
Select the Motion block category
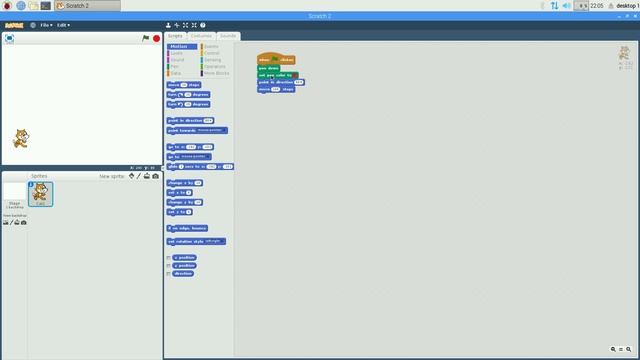(182, 47)
